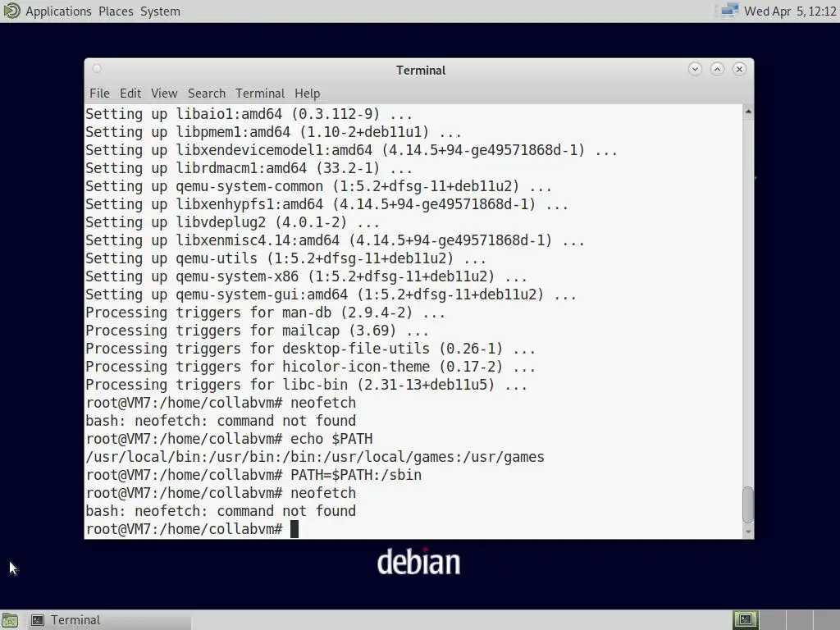
Task: Click the Terminal scrollbar thumb
Action: pos(748,504)
